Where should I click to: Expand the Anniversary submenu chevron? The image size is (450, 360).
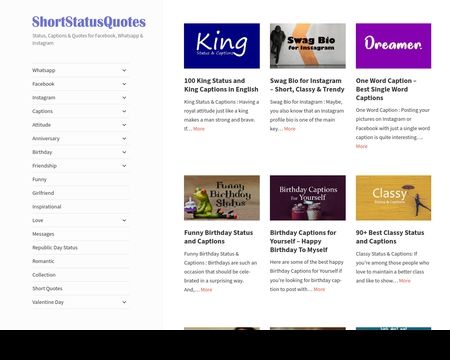pos(124,139)
